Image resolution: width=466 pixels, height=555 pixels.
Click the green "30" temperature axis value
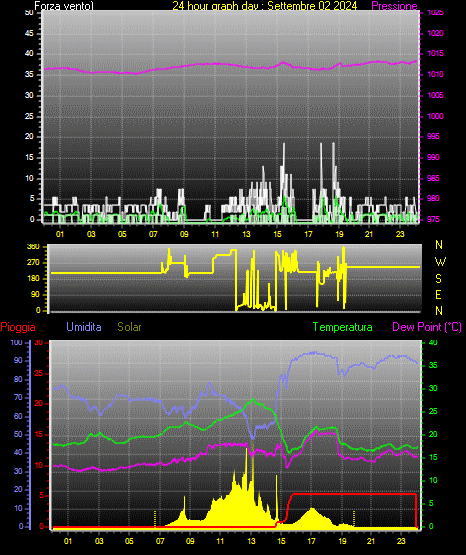[x=433, y=388]
